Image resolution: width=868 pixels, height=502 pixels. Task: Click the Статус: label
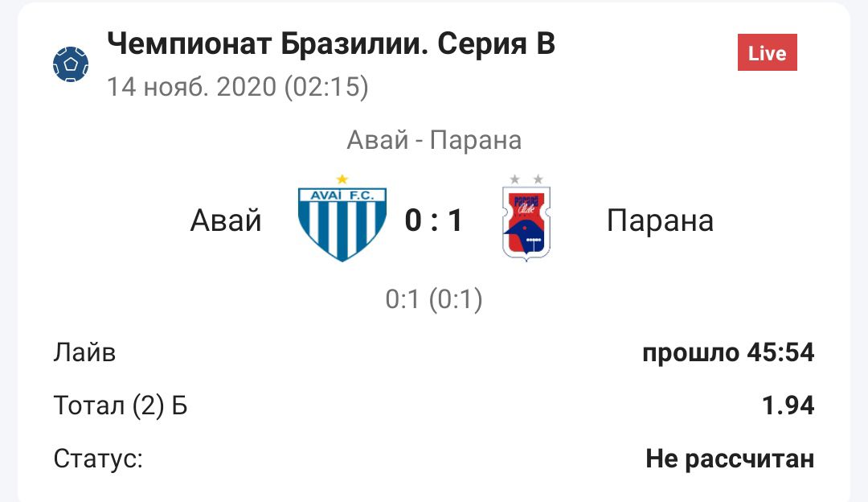(x=98, y=459)
